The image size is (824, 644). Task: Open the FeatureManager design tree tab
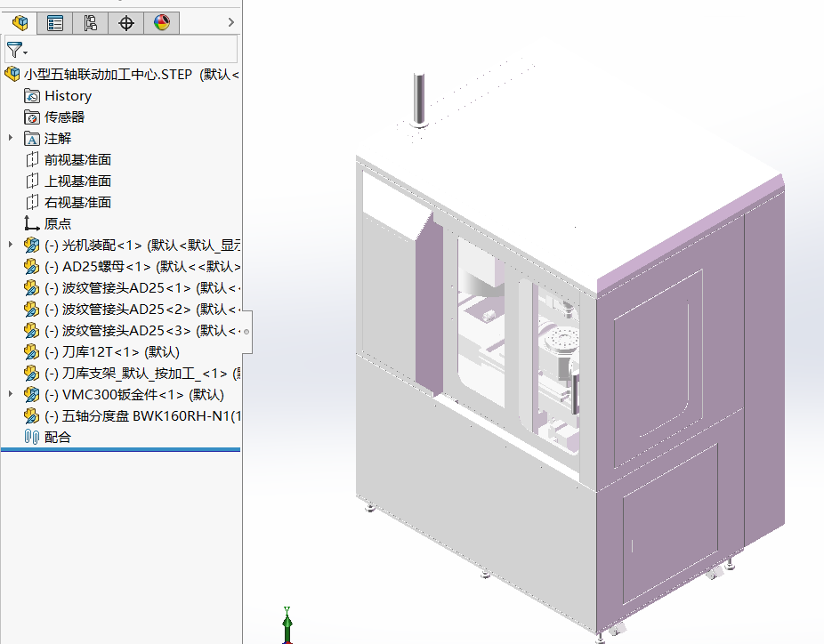(x=20, y=22)
